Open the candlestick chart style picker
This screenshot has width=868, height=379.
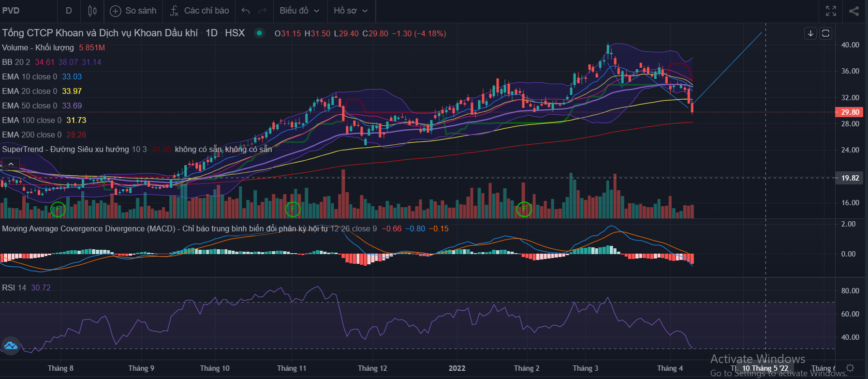point(92,11)
